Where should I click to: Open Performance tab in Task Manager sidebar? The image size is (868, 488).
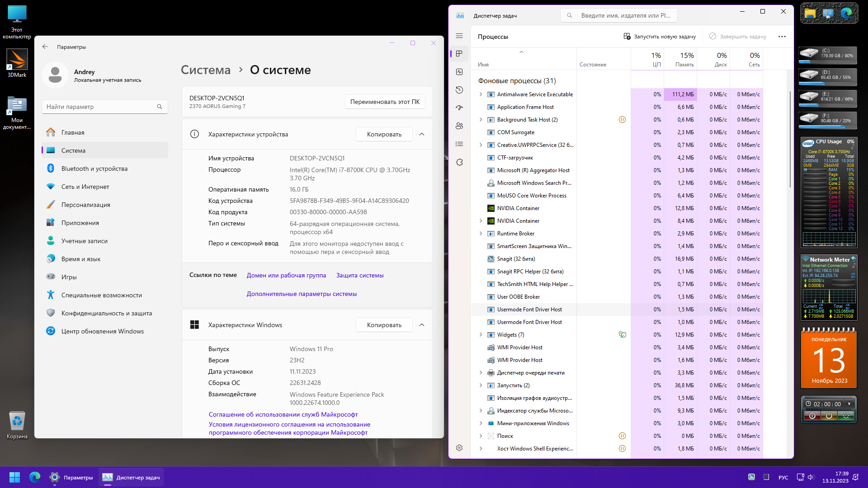[x=459, y=72]
